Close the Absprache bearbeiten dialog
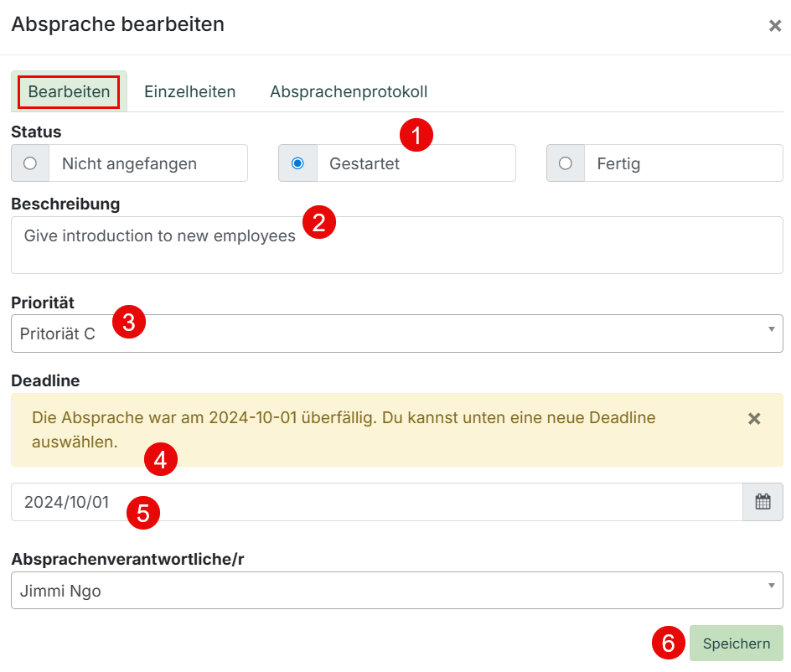The image size is (791, 672). 775,26
